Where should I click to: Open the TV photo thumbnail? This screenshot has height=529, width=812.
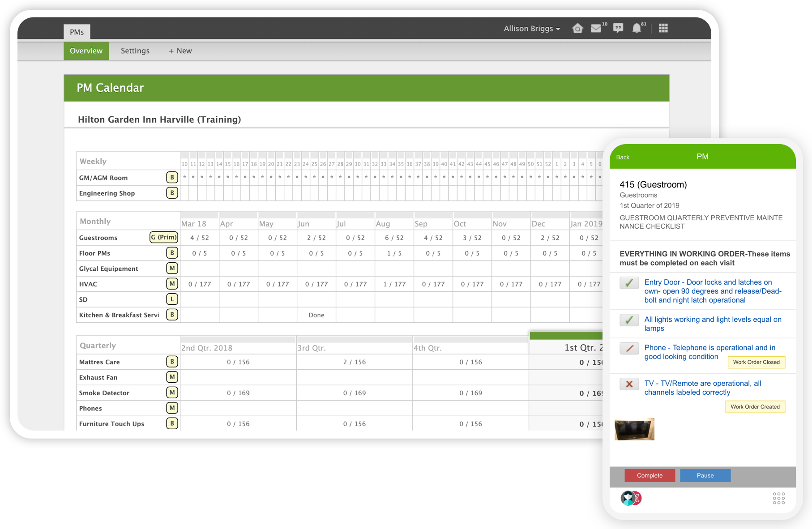pyautogui.click(x=634, y=429)
